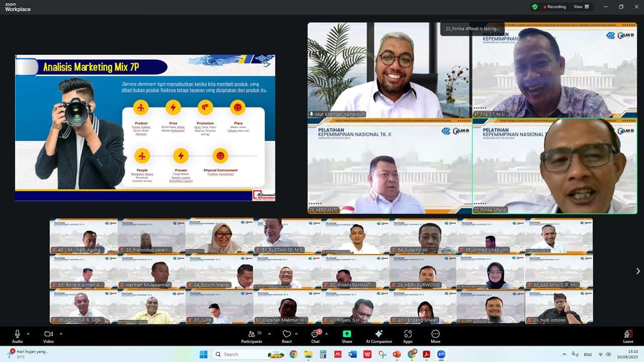Select 38_KASIMIN, S.IP thumbnail
644x362 pixels.
559,271
